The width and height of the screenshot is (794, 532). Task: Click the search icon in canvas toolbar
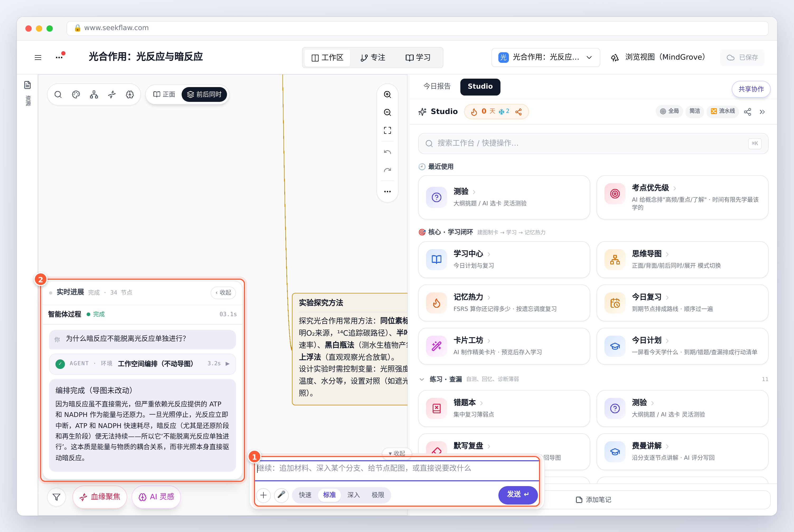[x=58, y=94]
